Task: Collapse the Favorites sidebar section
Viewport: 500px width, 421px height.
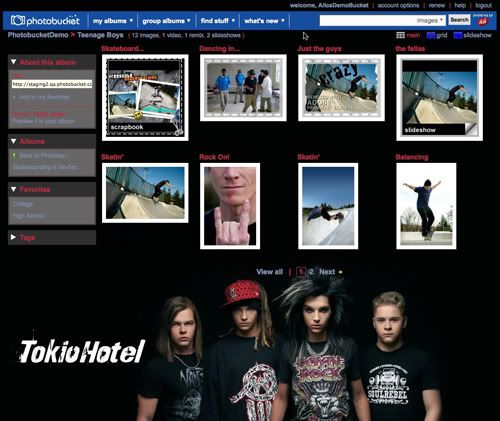Action: (x=13, y=189)
